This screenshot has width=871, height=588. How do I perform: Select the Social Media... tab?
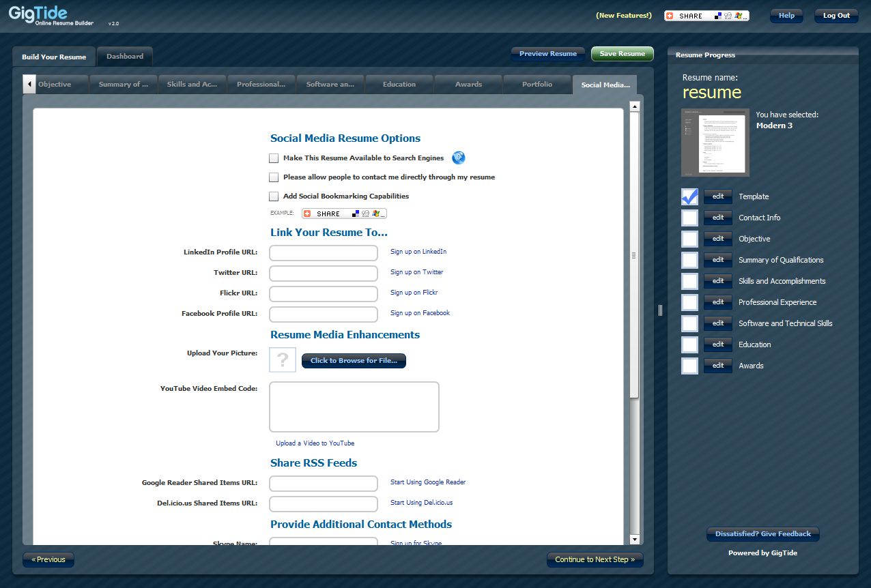coord(605,85)
